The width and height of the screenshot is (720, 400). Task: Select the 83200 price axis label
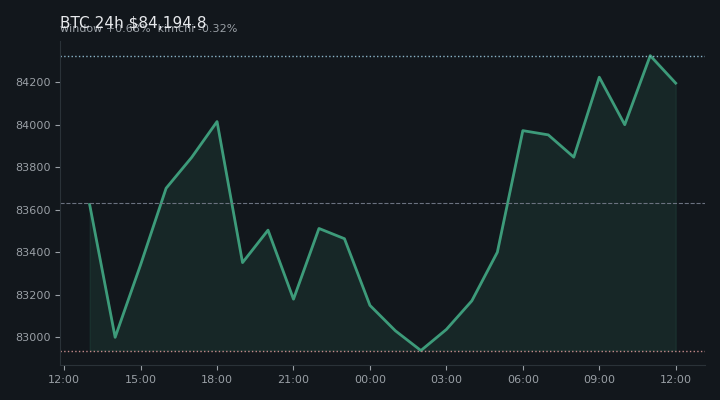33,295
